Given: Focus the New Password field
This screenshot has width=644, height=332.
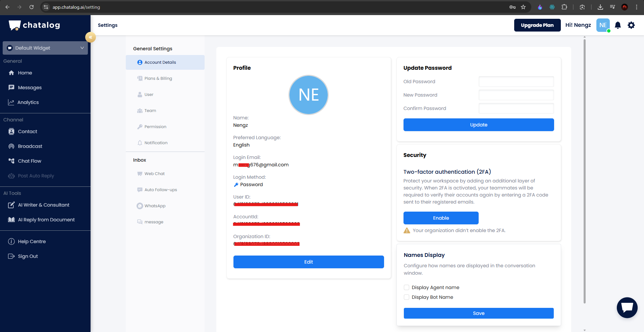Looking at the screenshot, I should click(516, 95).
